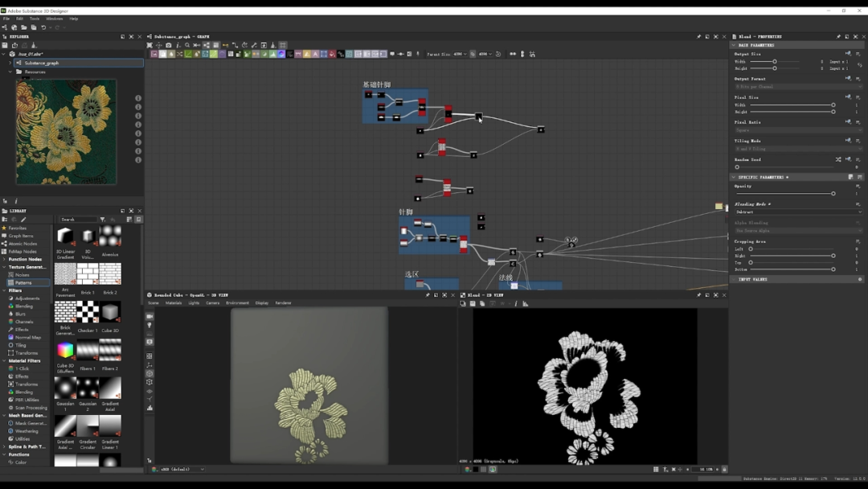The width and height of the screenshot is (868, 489).
Task: Pin the Substance_graph Graph panel
Action: pos(698,36)
